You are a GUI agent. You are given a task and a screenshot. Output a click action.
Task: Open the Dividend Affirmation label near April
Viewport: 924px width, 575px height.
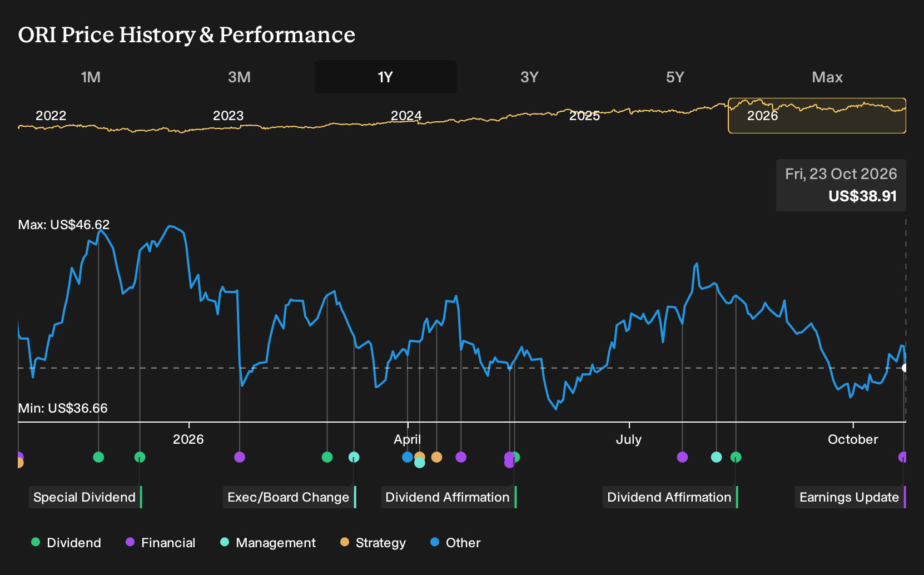449,497
